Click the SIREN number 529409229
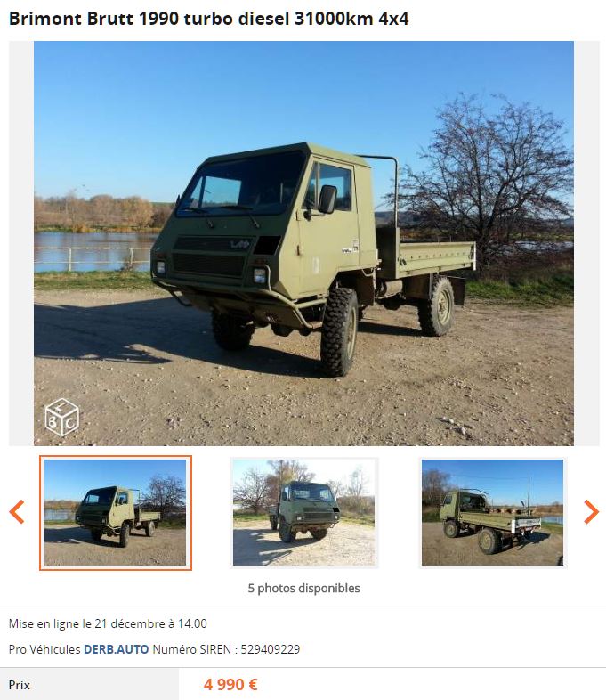Screen dimensions: 606x700 coord(271,649)
